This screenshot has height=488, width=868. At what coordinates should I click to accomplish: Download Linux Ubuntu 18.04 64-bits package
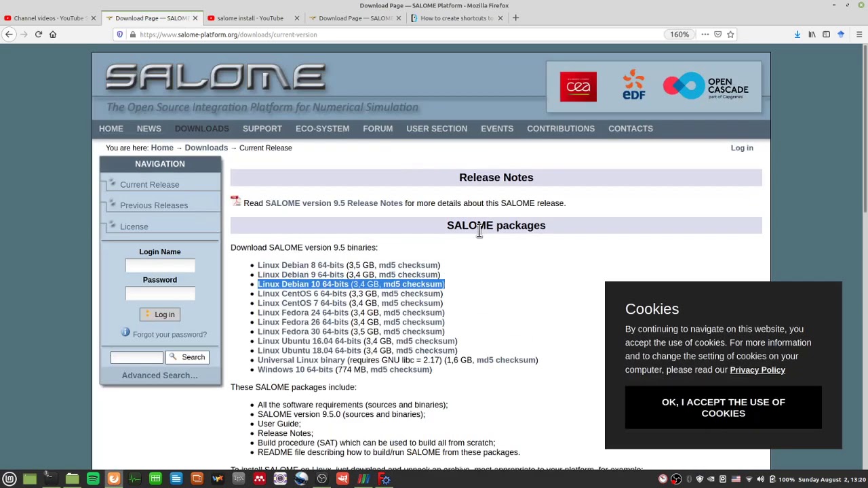point(309,350)
